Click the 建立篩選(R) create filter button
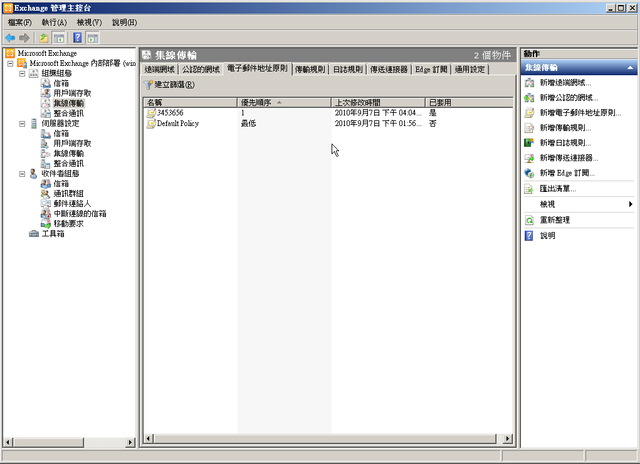 (x=169, y=84)
